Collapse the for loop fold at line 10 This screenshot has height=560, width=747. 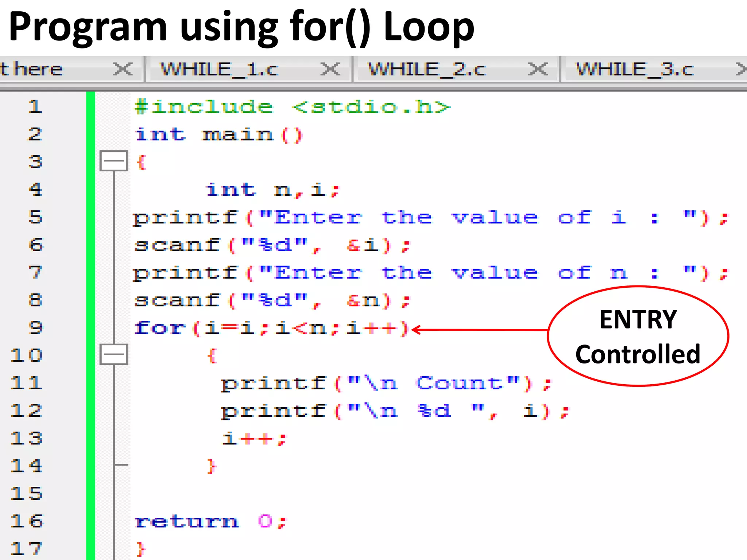(x=114, y=354)
